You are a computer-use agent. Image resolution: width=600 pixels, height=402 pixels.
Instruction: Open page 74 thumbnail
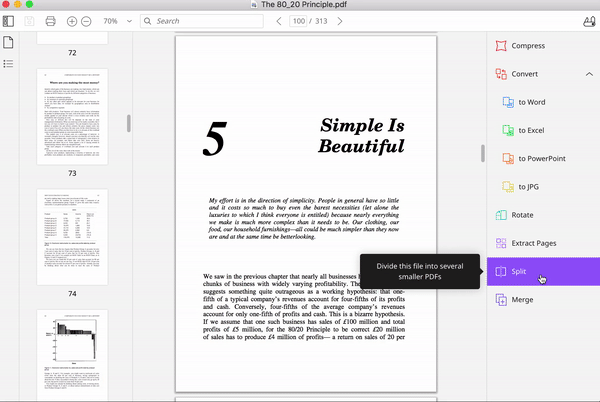point(72,237)
